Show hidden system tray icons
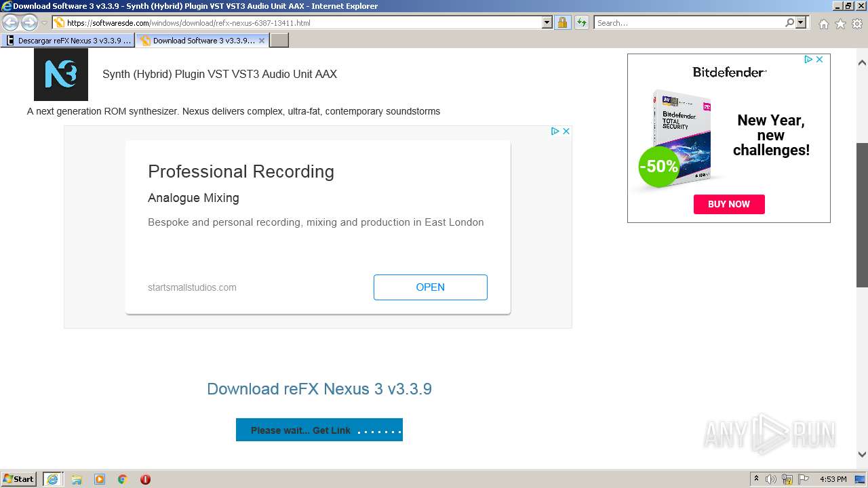The height and width of the screenshot is (488, 868). 756,479
